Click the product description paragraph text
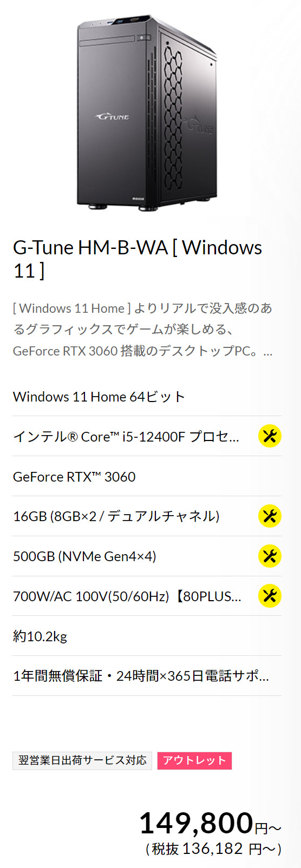Viewport: 301px width, 868px height. [143, 330]
